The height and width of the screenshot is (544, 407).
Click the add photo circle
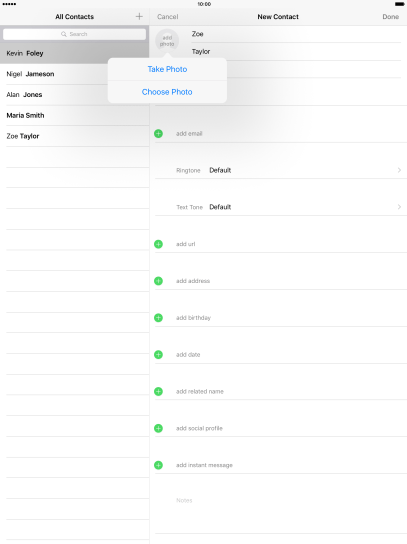[167, 41]
